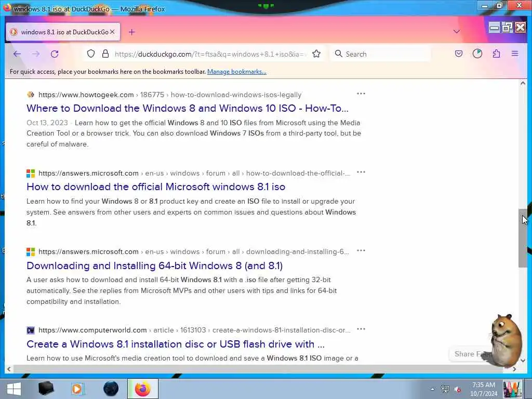Viewport: 532px width, 399px height.
Task: Open the muted volume tray icon
Action: (x=458, y=390)
